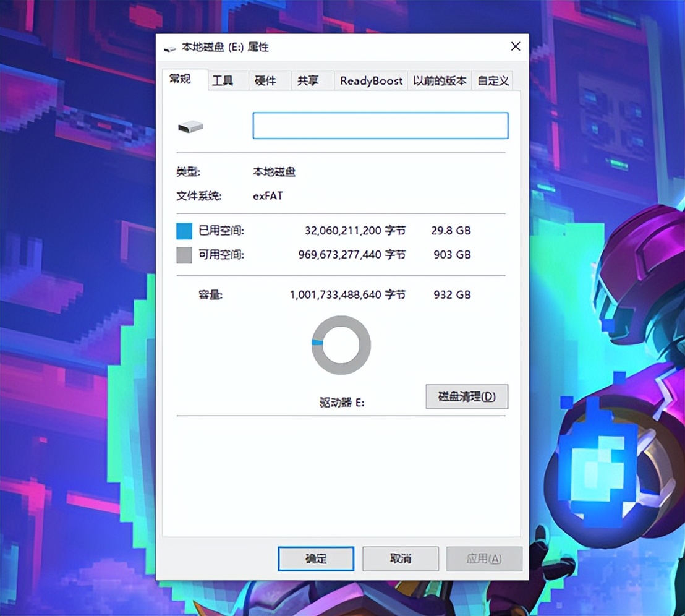Close the E: drive properties window
The width and height of the screenshot is (685, 616).
click(x=516, y=46)
